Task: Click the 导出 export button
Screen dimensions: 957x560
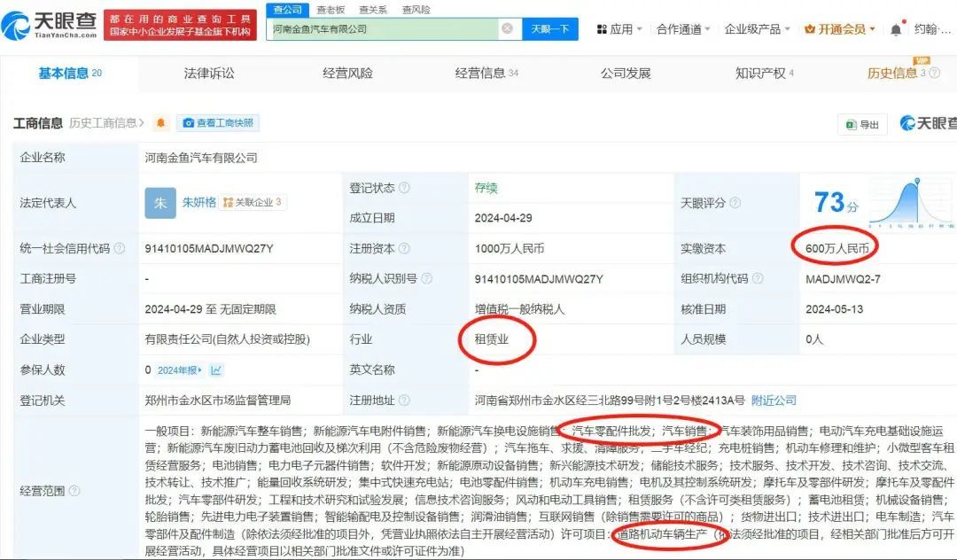Action: tap(862, 124)
